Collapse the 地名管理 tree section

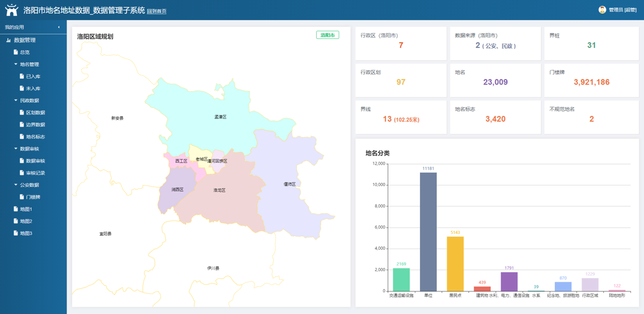16,64
